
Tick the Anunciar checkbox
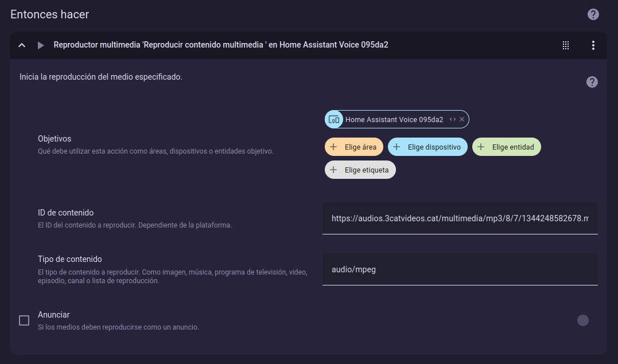pyautogui.click(x=24, y=320)
